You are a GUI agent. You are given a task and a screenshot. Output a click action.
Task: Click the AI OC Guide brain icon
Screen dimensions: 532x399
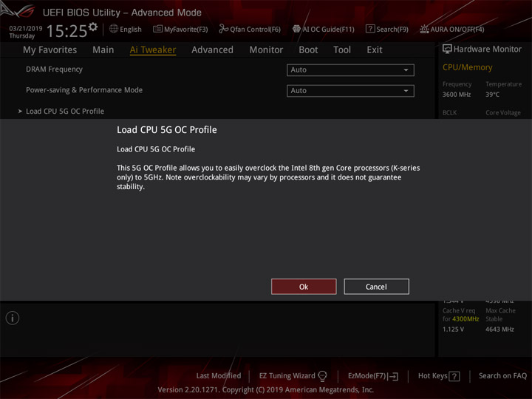coord(296,29)
